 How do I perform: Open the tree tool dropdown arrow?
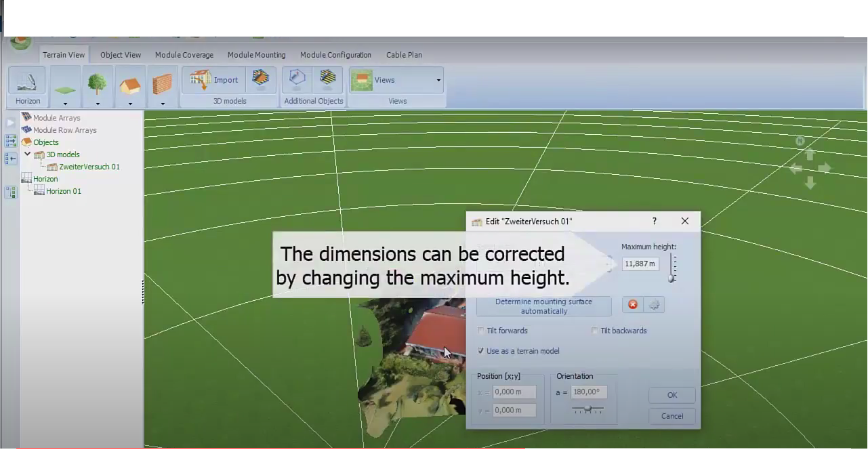(98, 103)
